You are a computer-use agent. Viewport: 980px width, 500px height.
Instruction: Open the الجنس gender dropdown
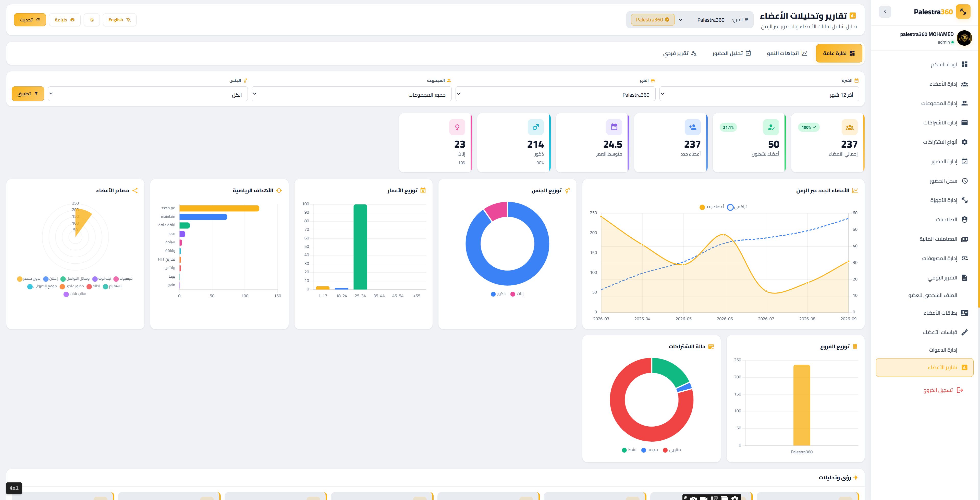pyautogui.click(x=148, y=94)
